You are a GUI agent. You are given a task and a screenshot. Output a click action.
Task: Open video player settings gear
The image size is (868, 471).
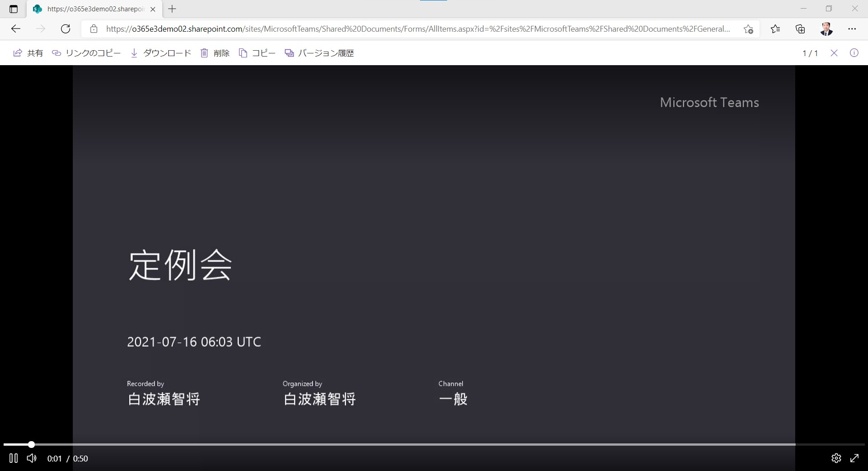pos(836,458)
